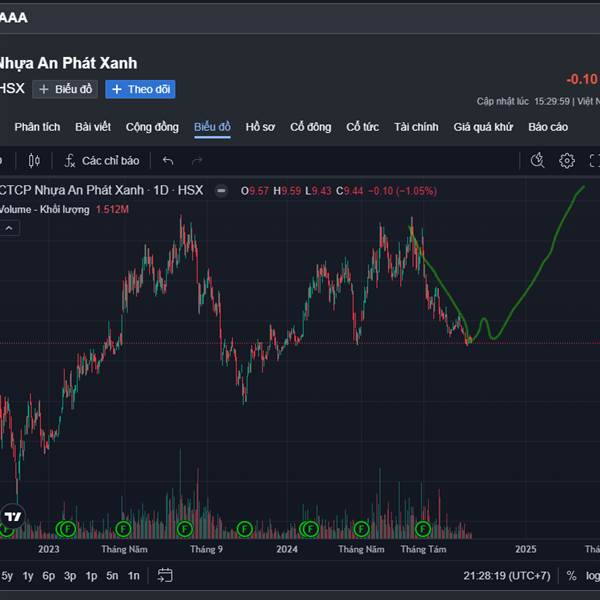
Task: Open the F marker above Tháng Năm after 2024
Action: coord(362,530)
